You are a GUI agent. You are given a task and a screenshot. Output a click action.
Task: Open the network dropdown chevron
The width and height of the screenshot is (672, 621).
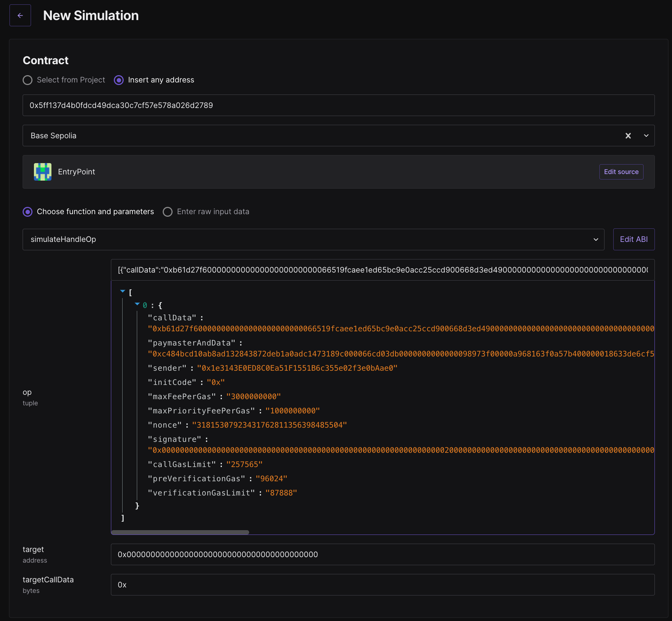pos(646,136)
